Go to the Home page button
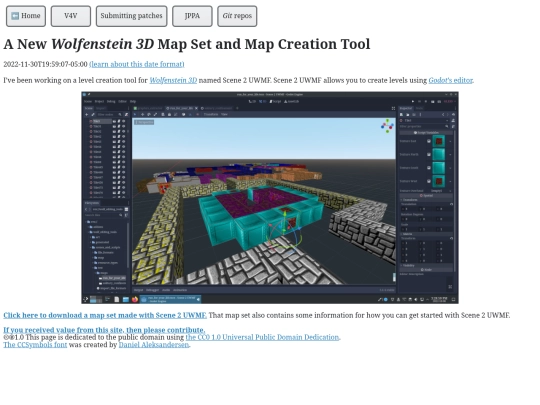This screenshot has width=540, height=405. tap(26, 16)
